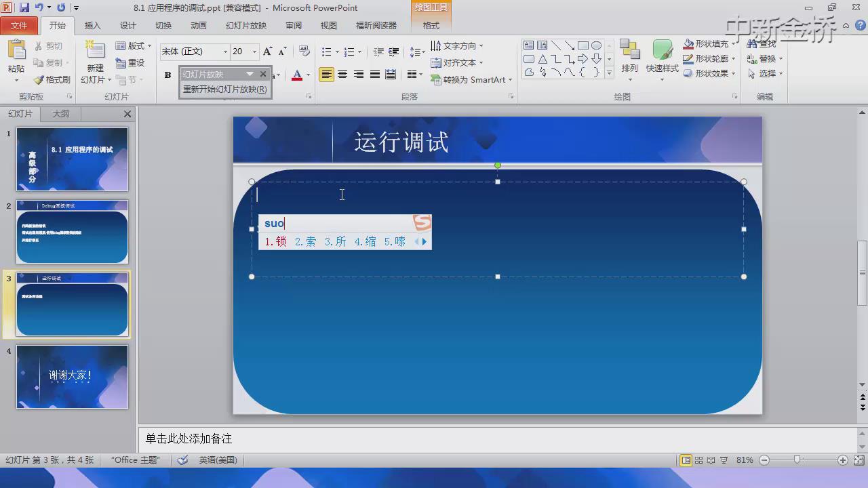
Task: Click zoom out minus button
Action: (x=764, y=460)
